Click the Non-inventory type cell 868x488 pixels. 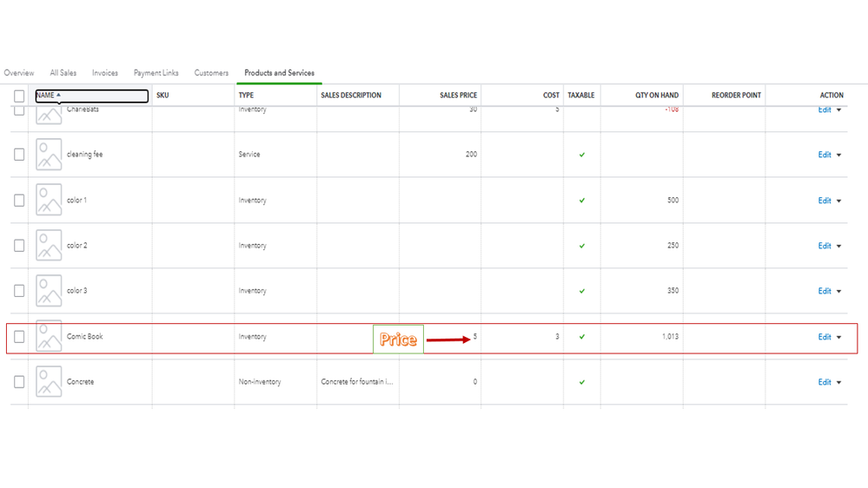260,382
